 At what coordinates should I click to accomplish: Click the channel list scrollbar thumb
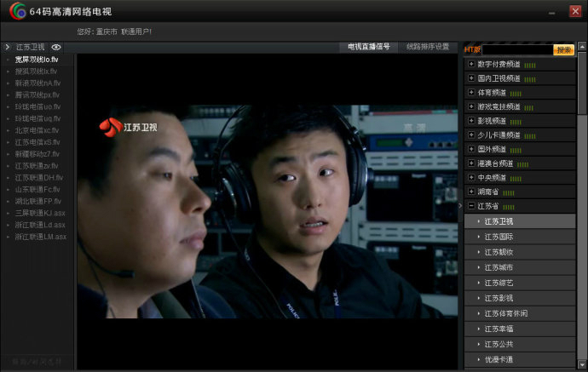coord(582,83)
